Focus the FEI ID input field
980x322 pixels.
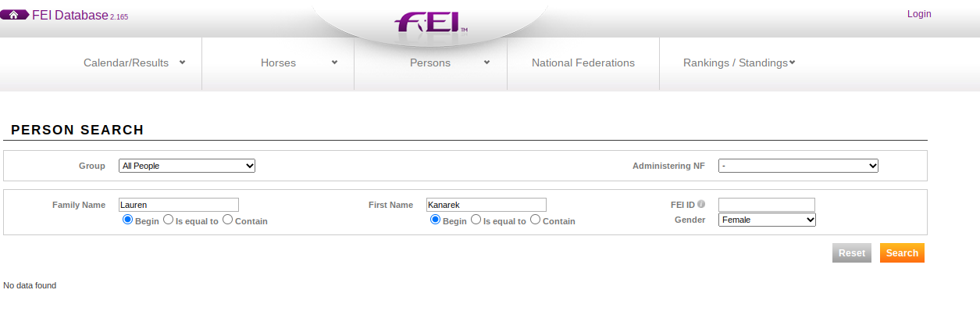click(x=767, y=205)
